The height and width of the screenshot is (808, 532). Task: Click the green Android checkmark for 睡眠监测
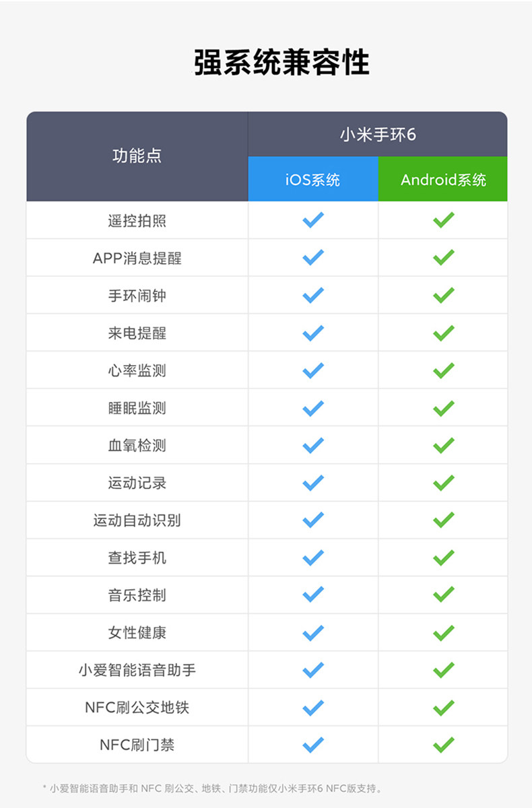click(x=443, y=408)
